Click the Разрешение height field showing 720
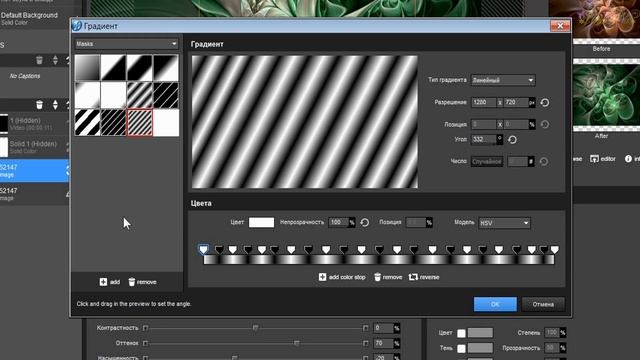Viewport: 640px width, 360px height. click(x=516, y=102)
